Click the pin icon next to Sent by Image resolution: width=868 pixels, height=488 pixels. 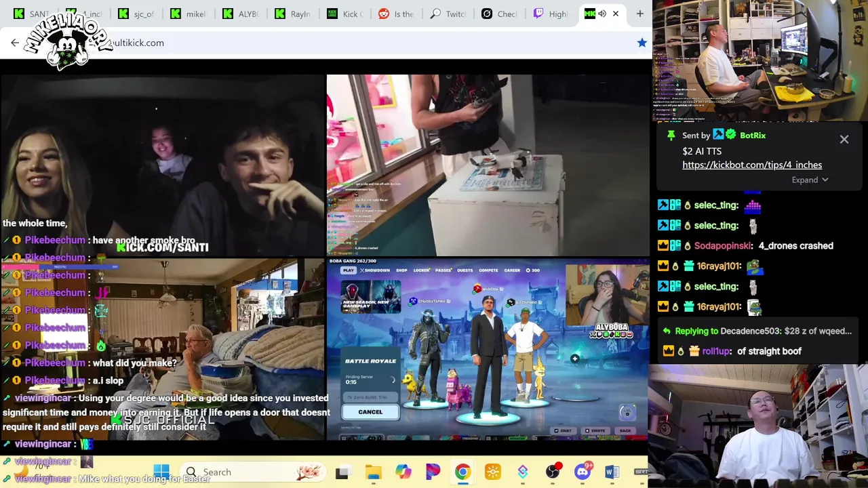(671, 135)
